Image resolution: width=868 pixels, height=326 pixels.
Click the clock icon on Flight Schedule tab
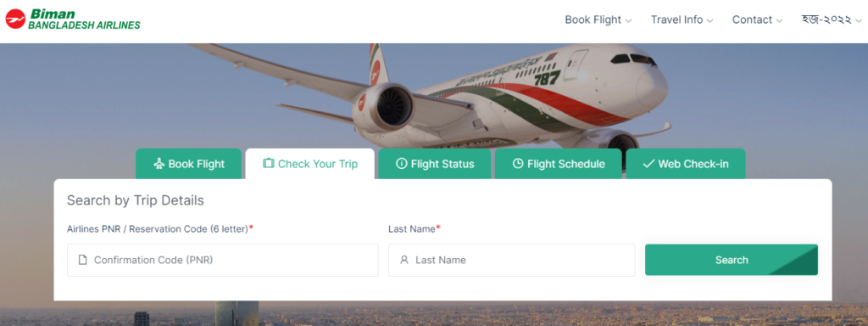click(518, 164)
